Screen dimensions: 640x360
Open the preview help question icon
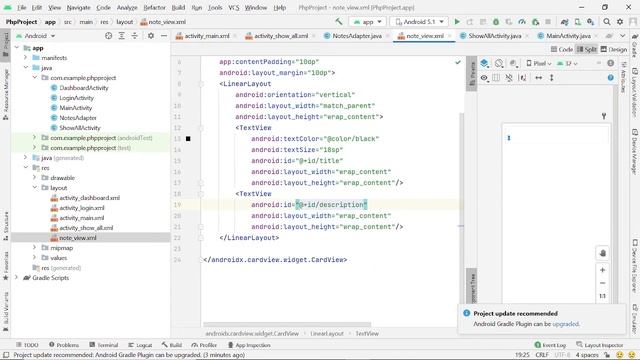pyautogui.click(x=611, y=78)
